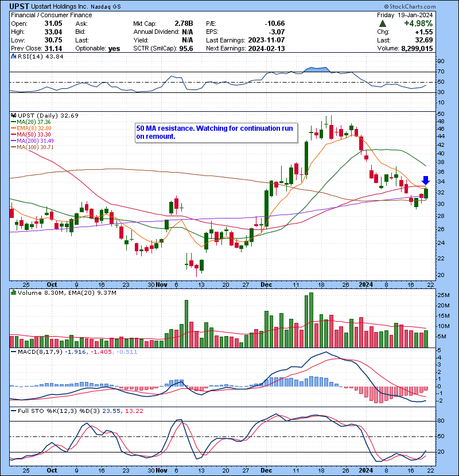Click the UPST (Daily) 32.69 chart label

[x=48, y=115]
